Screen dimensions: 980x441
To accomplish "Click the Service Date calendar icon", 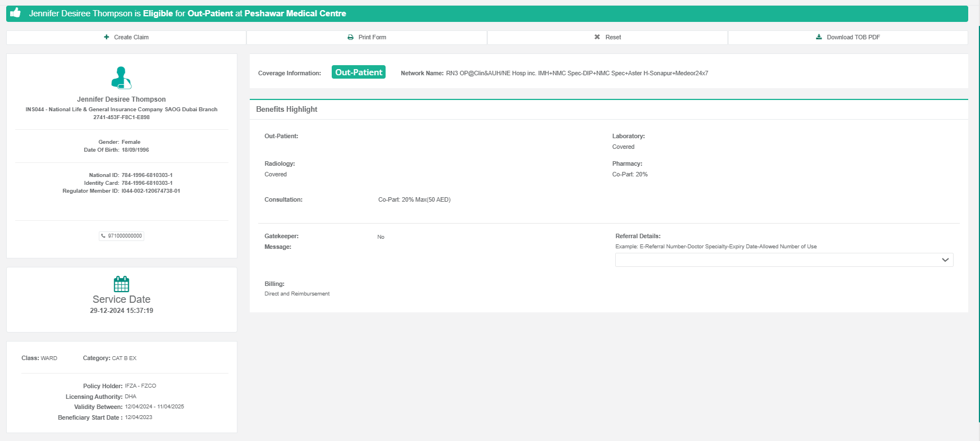I will [121, 284].
